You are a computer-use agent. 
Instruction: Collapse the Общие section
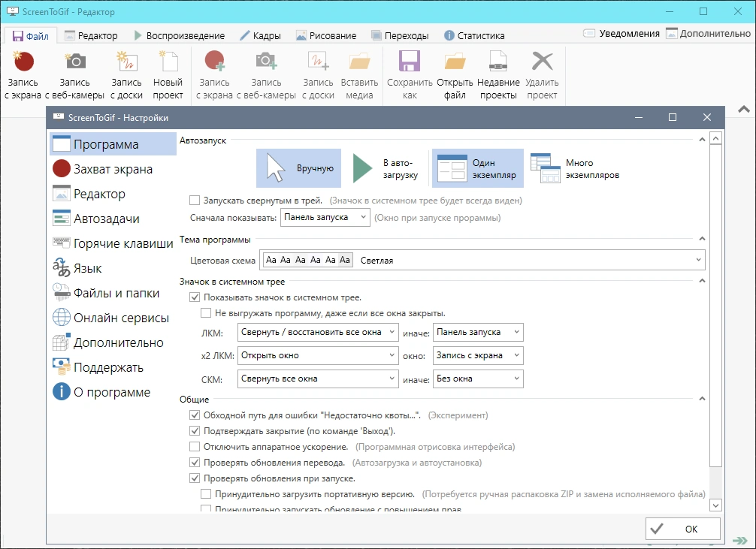[702, 399]
